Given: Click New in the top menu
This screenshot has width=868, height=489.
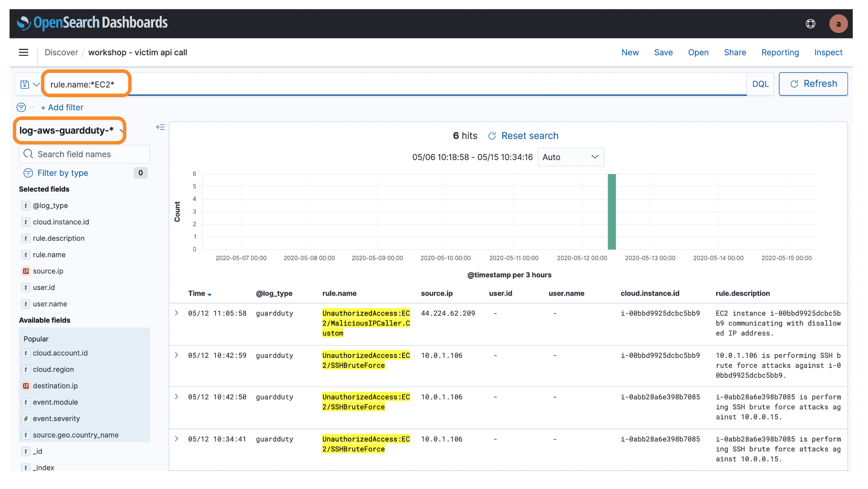Looking at the screenshot, I should [630, 52].
